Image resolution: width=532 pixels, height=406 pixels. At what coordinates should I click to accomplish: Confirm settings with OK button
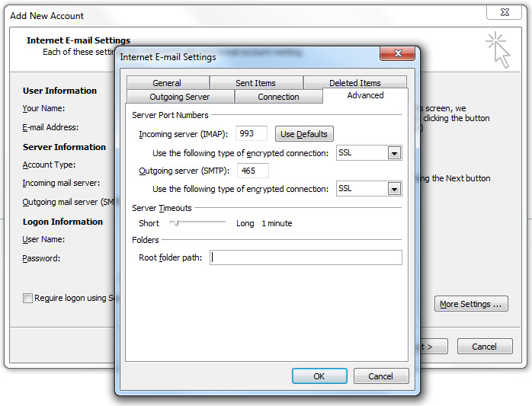(319, 376)
